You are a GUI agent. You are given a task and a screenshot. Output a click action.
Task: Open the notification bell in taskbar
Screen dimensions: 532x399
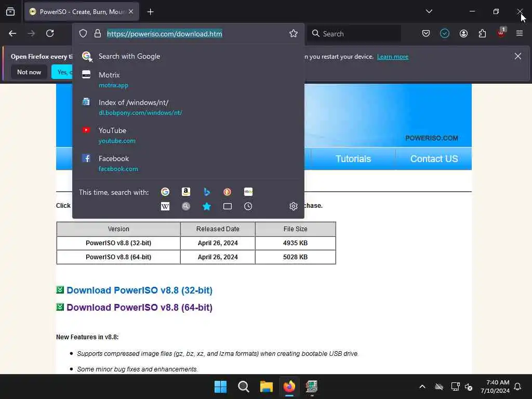pos(518,387)
